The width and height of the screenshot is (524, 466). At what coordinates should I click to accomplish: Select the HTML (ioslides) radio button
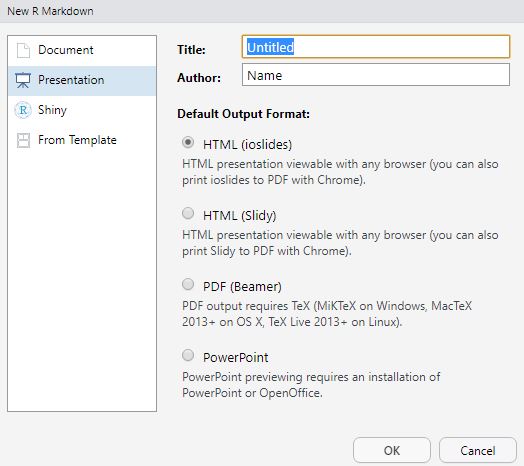point(188,143)
